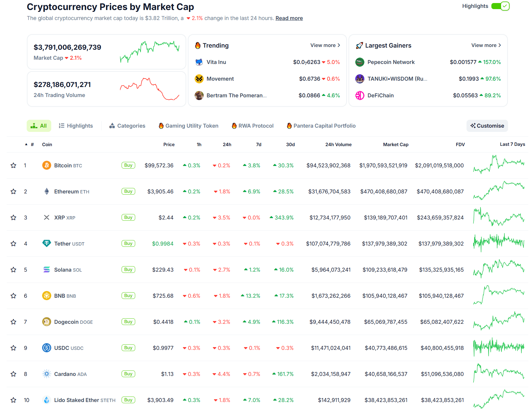
Task: Expand Trending via View more chevron
Action: (x=325, y=45)
